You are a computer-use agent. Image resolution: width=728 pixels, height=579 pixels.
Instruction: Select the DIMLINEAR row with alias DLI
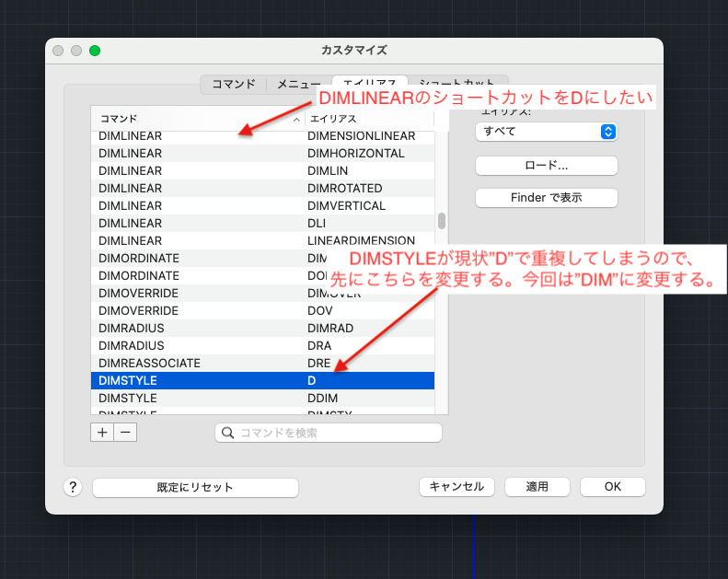(x=262, y=223)
